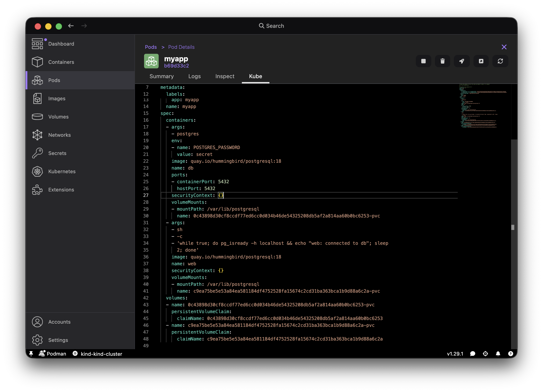Deploy pod to Kubernetes rocket icon
Image resolution: width=543 pixels, height=392 pixels.
(462, 61)
